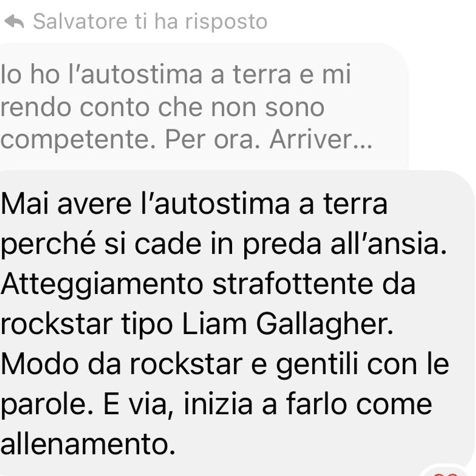Tap the text 'E via, inizia a farlo come'
The width and height of the screenshot is (476, 476).
point(267,404)
